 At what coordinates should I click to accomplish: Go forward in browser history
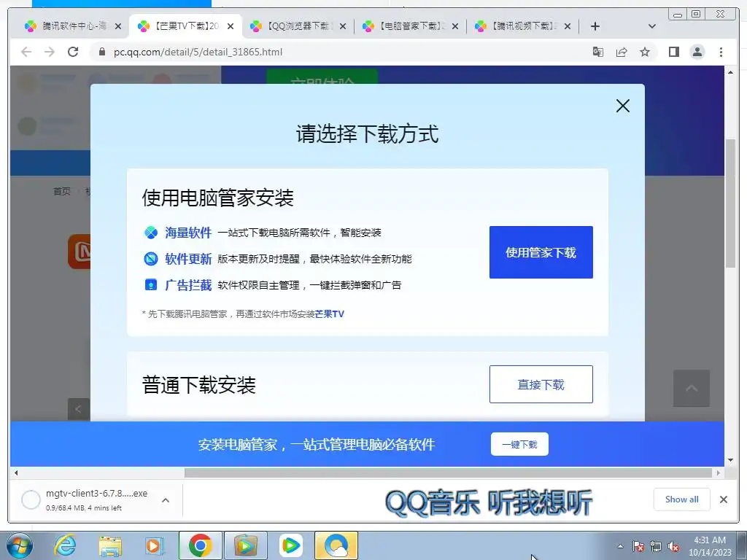[50, 52]
